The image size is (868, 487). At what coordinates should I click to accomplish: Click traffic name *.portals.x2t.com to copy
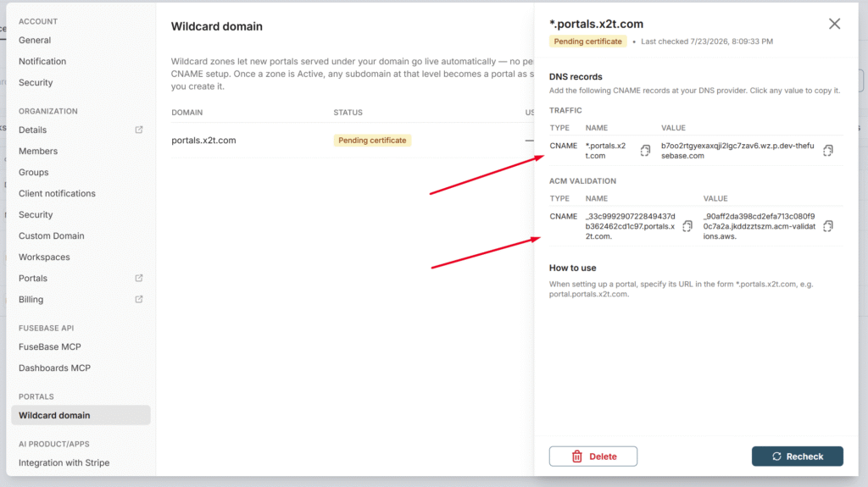605,151
